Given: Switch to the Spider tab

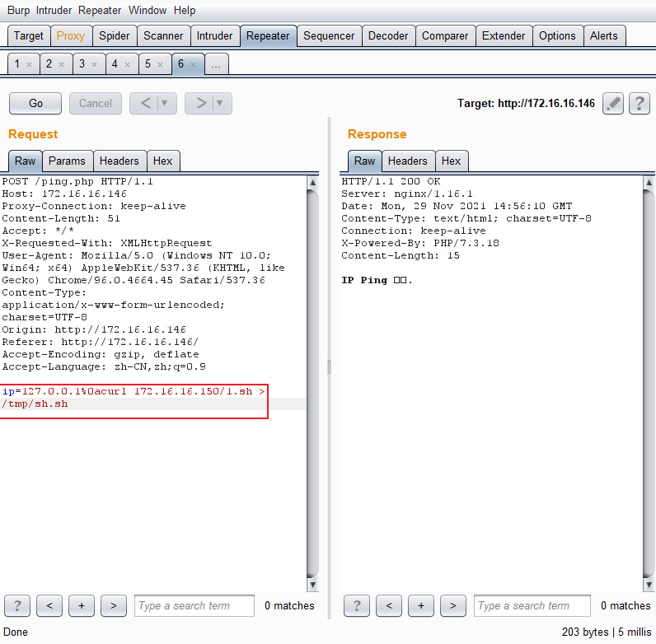Looking at the screenshot, I should pos(115,36).
